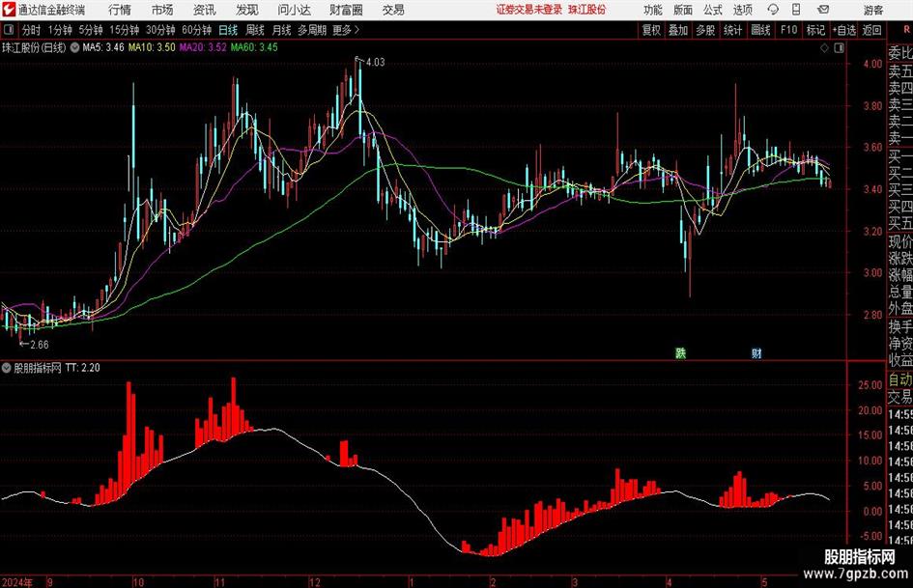
Task: Click the mobile phone icon
Action: pos(796,10)
